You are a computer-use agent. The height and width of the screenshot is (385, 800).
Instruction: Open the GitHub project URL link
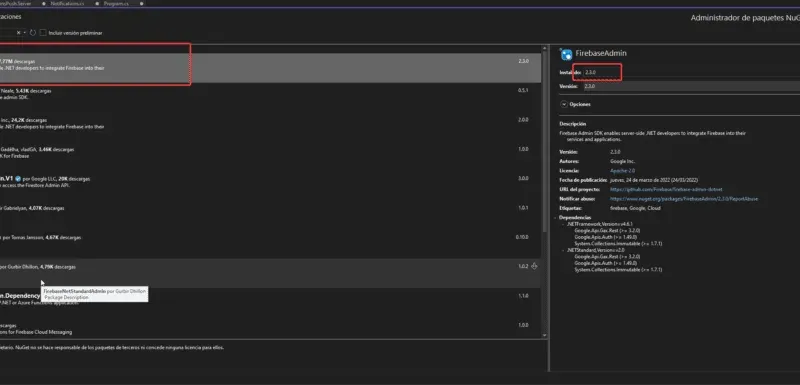(666, 190)
